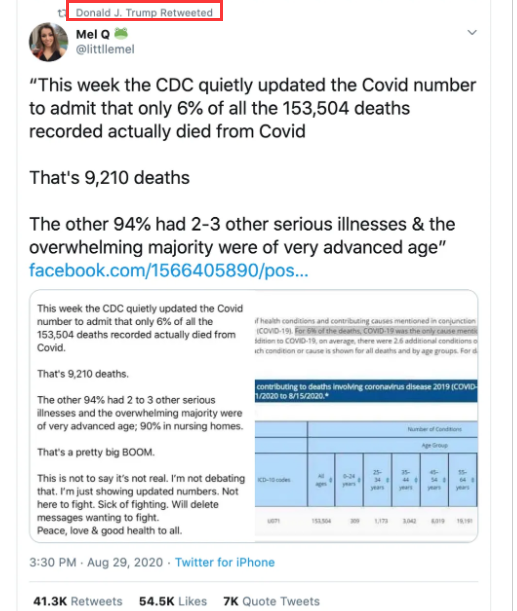The width and height of the screenshot is (517, 611).
Task: Click the tweet body text quoting the CDC
Action: (x=252, y=166)
